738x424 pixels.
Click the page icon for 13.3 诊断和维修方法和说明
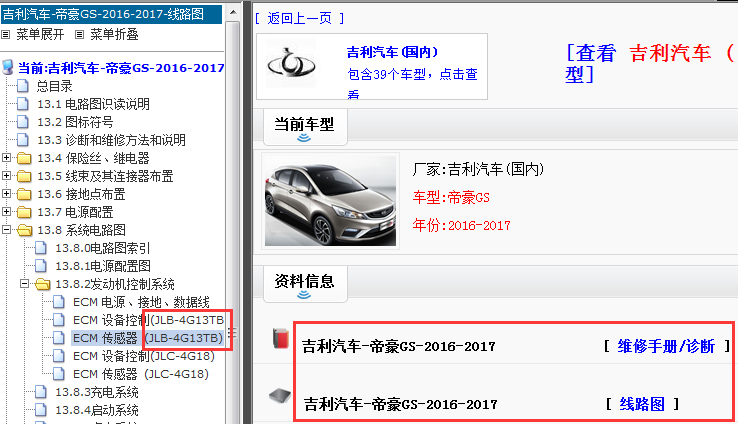click(x=23, y=139)
